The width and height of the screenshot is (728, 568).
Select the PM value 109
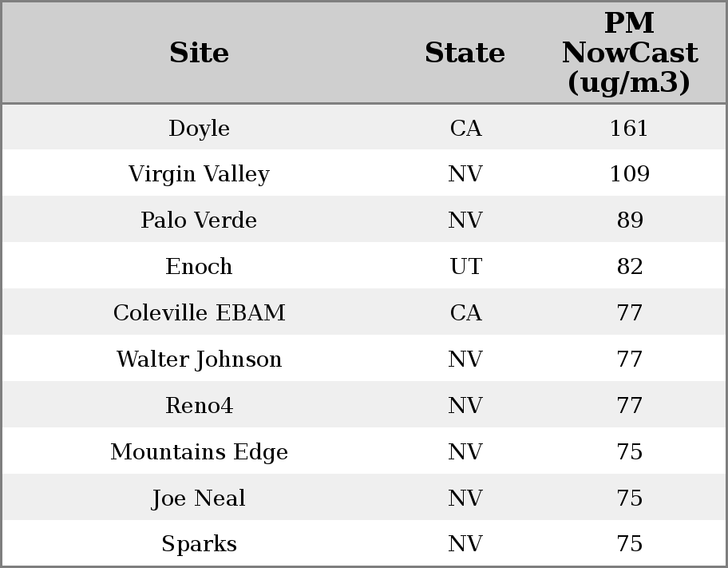tap(629, 174)
